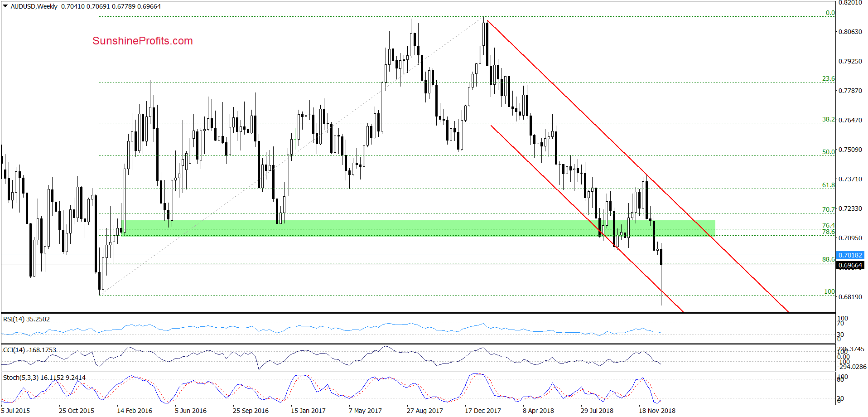Select the 0.69664 current price tag
The width and height of the screenshot is (868, 417).
850,265
